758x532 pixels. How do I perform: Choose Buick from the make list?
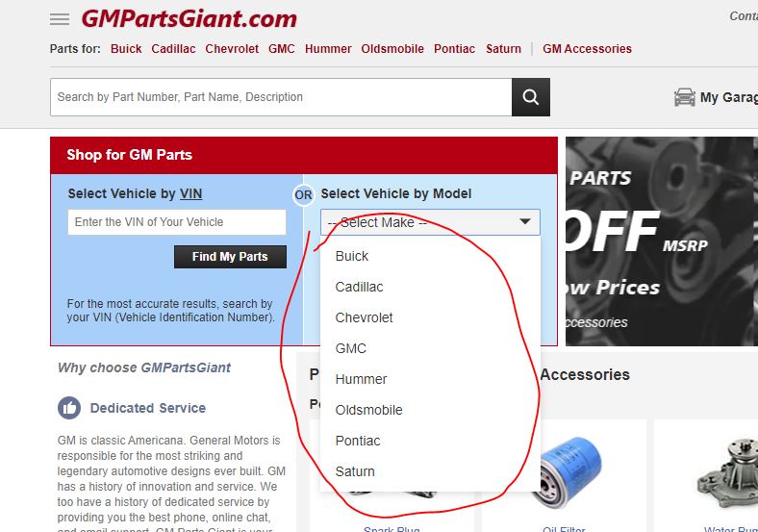click(x=352, y=256)
